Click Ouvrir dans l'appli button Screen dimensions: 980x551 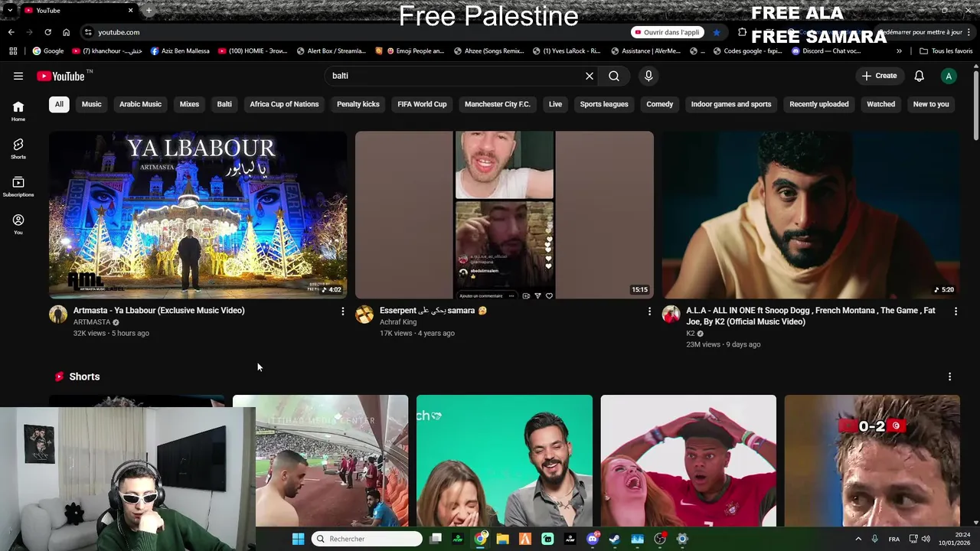pos(667,32)
